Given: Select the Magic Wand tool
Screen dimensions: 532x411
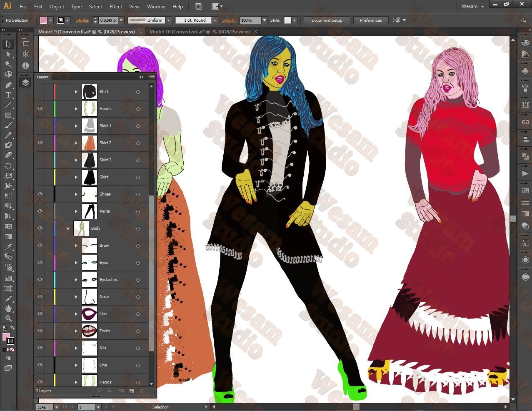Looking at the screenshot, I should [x=8, y=64].
